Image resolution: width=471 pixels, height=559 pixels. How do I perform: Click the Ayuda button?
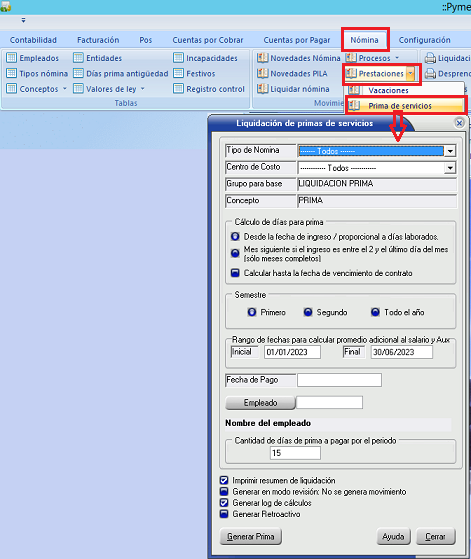[393, 537]
